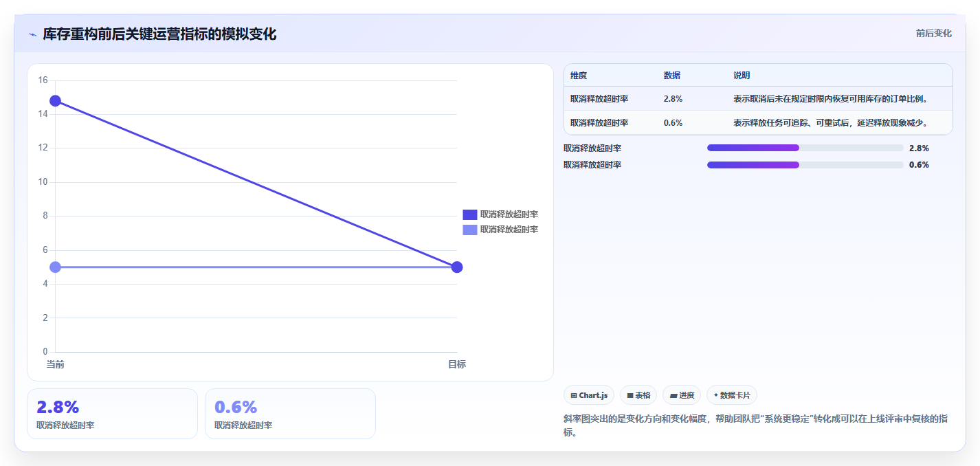Image resolution: width=980 pixels, height=466 pixels.
Task: Click the description starting 表示取消后未在规定时限内
Action: [x=831, y=99]
